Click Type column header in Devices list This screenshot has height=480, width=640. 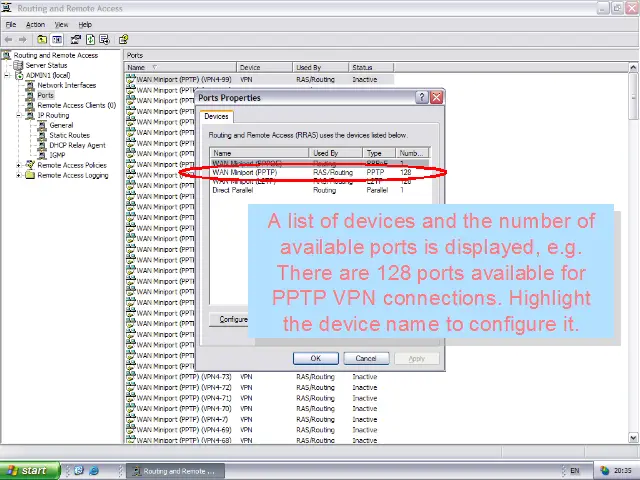379,153
